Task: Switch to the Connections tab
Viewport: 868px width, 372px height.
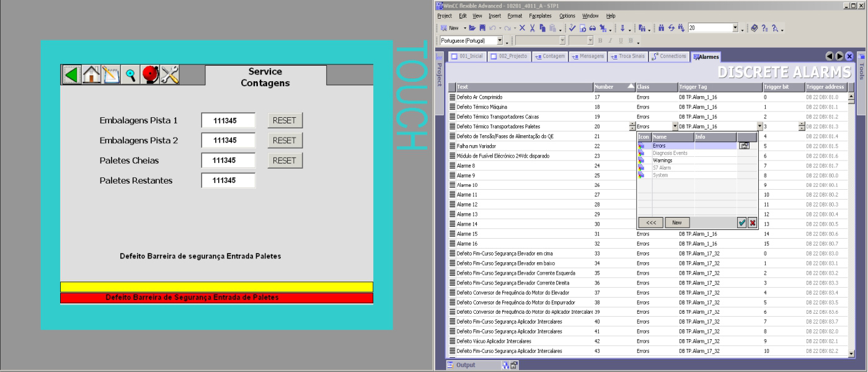Action: click(x=669, y=56)
